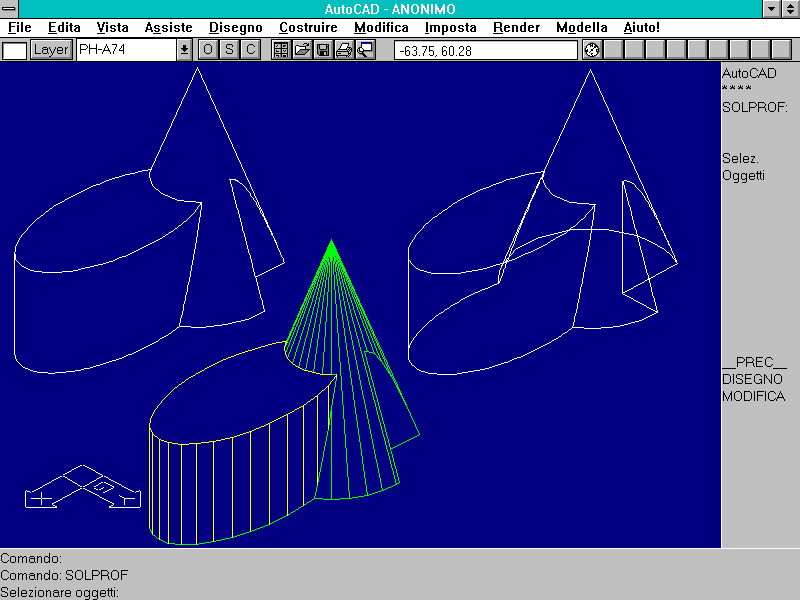The height and width of the screenshot is (600, 800).
Task: Toggle the S (snap) button
Action: [x=229, y=49]
